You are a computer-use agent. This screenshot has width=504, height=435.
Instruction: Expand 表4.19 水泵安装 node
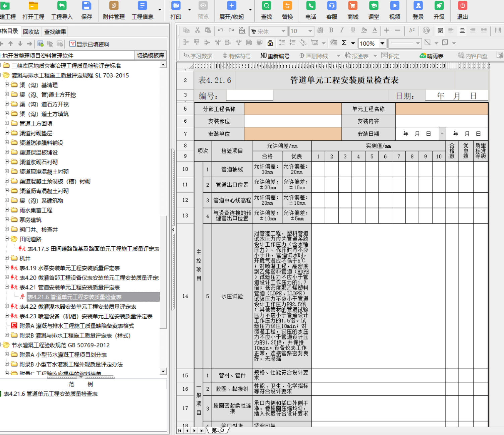tap(7, 268)
